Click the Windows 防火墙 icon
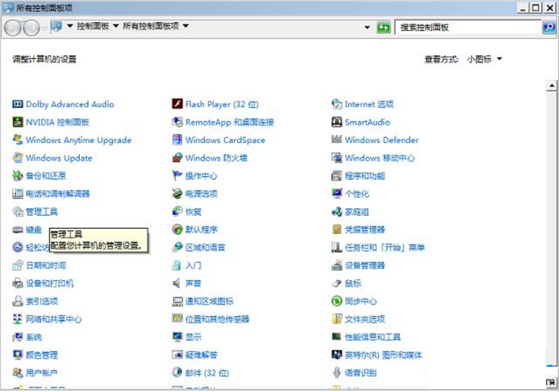559x392 pixels. 177,158
